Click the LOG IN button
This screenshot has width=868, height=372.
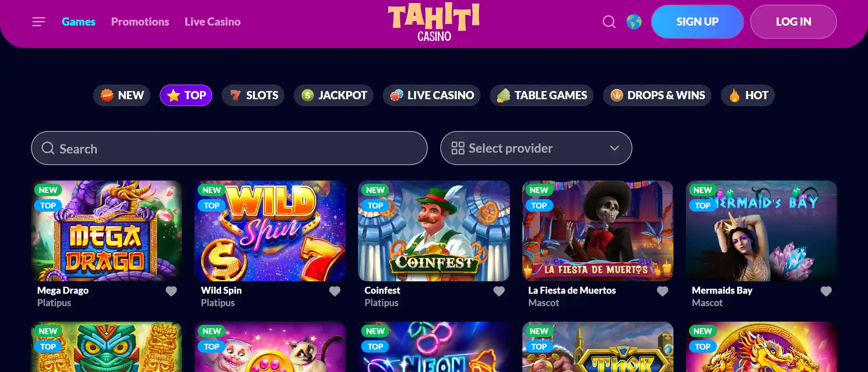tap(793, 22)
